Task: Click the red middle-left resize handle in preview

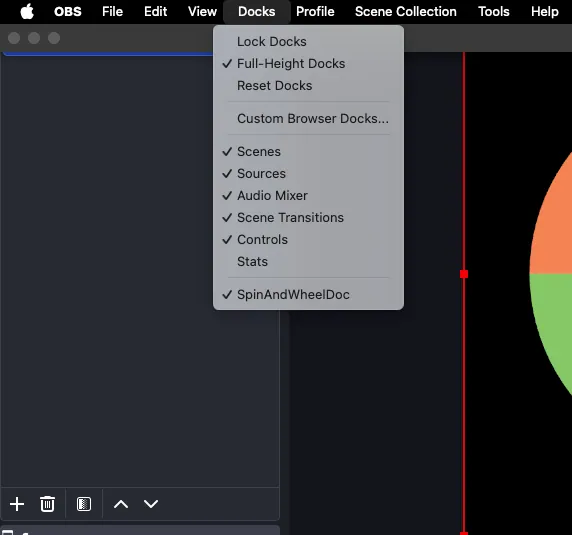Action: (464, 274)
